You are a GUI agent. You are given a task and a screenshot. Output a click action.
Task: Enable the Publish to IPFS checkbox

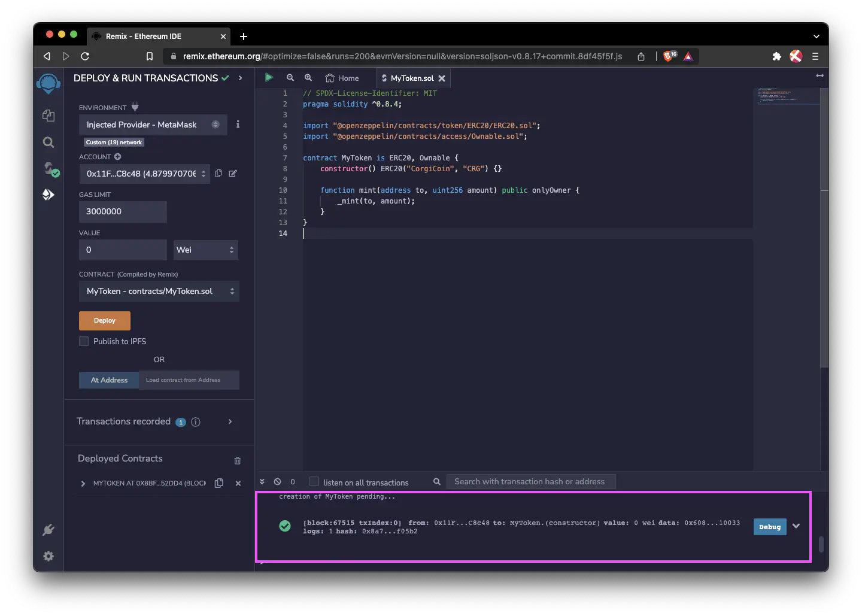coord(84,341)
